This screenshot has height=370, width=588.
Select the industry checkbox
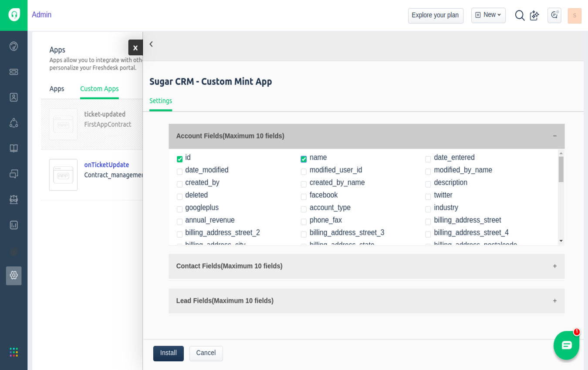428,209
